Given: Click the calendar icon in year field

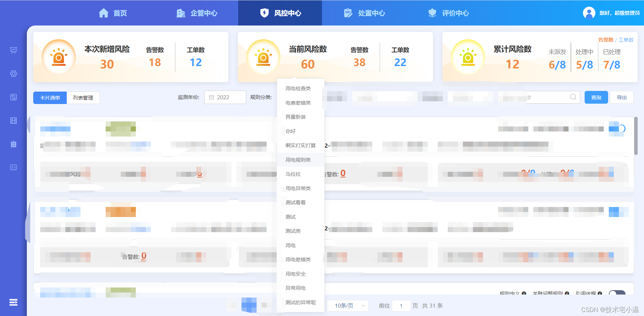Looking at the screenshot, I should (211, 97).
